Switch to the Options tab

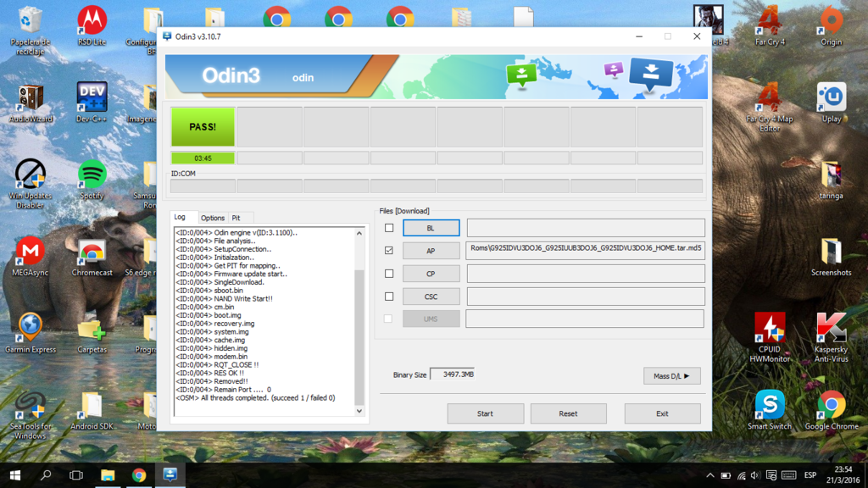pyautogui.click(x=213, y=218)
